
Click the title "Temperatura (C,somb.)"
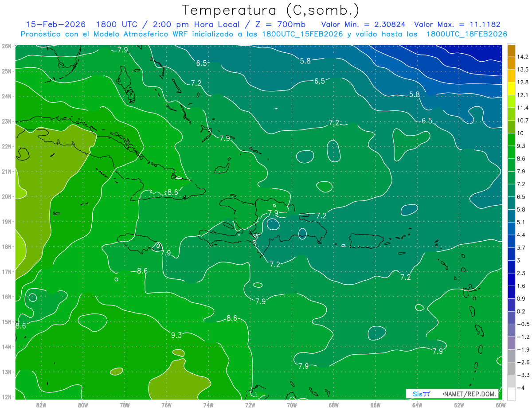[270, 10]
